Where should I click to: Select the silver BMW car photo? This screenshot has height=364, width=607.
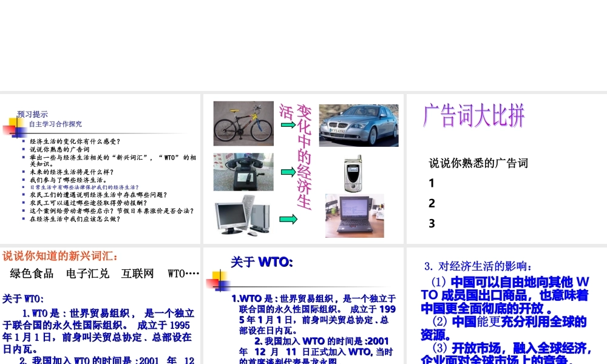click(359, 126)
